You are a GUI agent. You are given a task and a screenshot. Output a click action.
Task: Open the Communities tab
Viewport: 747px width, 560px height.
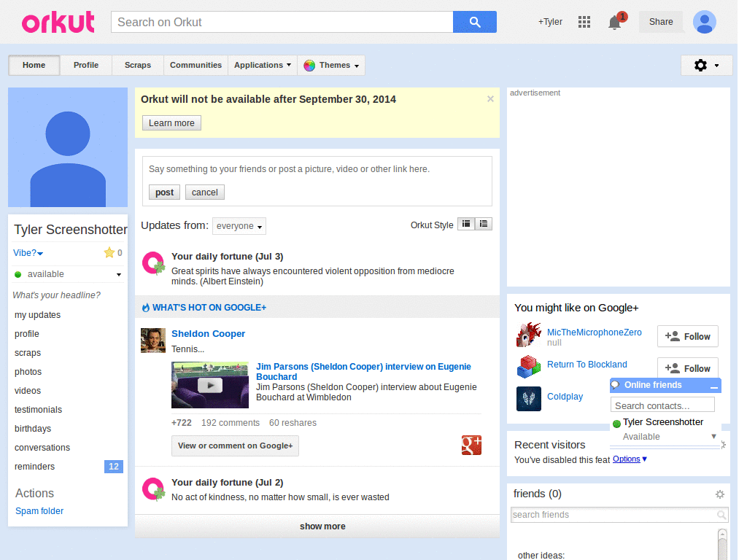coord(196,65)
